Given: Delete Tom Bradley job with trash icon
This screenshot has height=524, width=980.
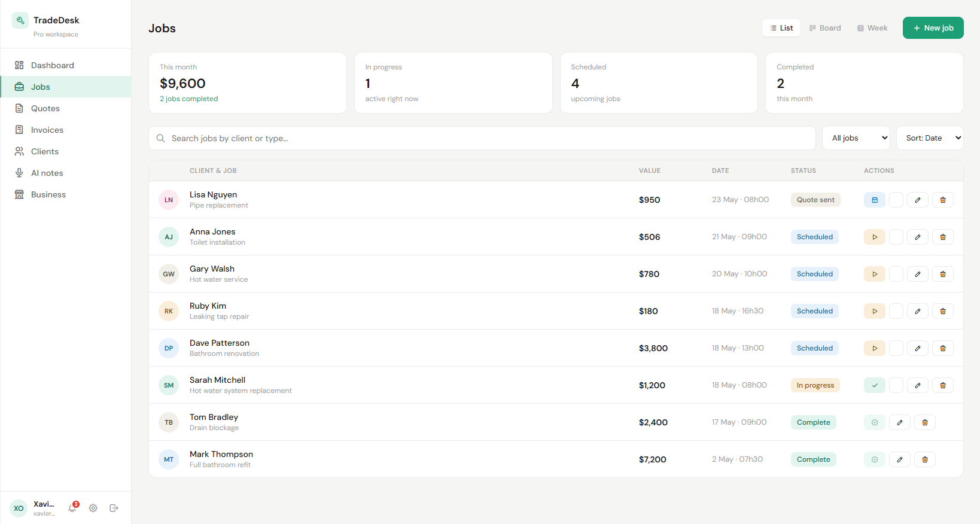Looking at the screenshot, I should point(924,422).
